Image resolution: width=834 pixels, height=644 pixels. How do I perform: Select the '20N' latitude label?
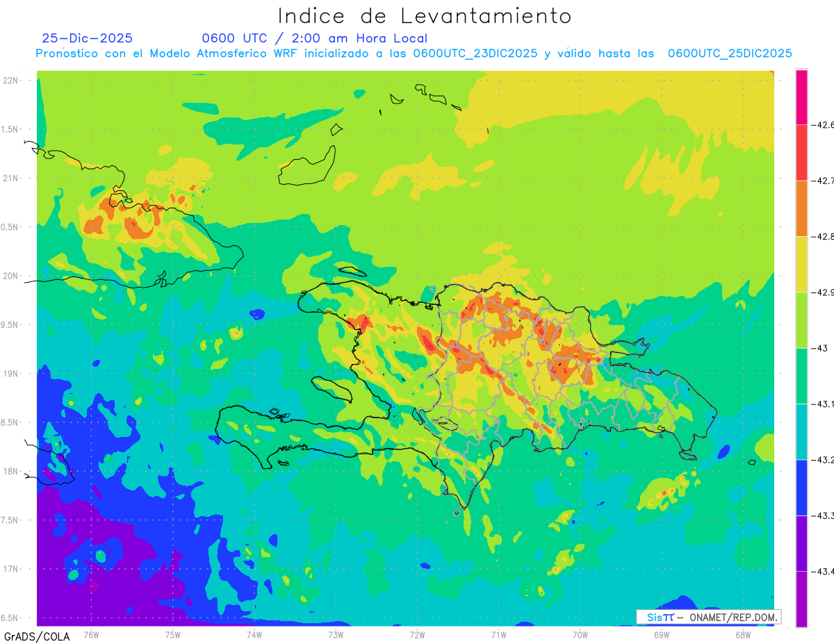coord(12,276)
